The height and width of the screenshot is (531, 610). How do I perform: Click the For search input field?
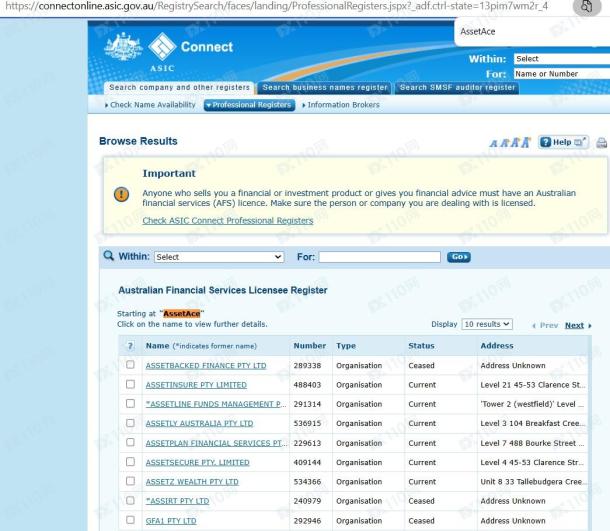pos(380,257)
